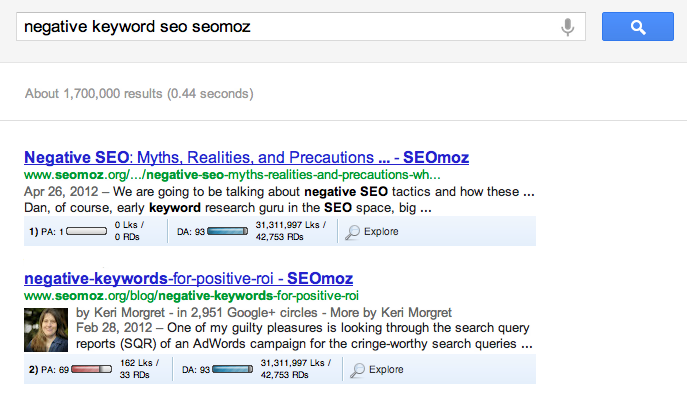The width and height of the screenshot is (687, 397).
Task: Click the green seomoz.org/blog URL under result 2
Action: pos(191,296)
